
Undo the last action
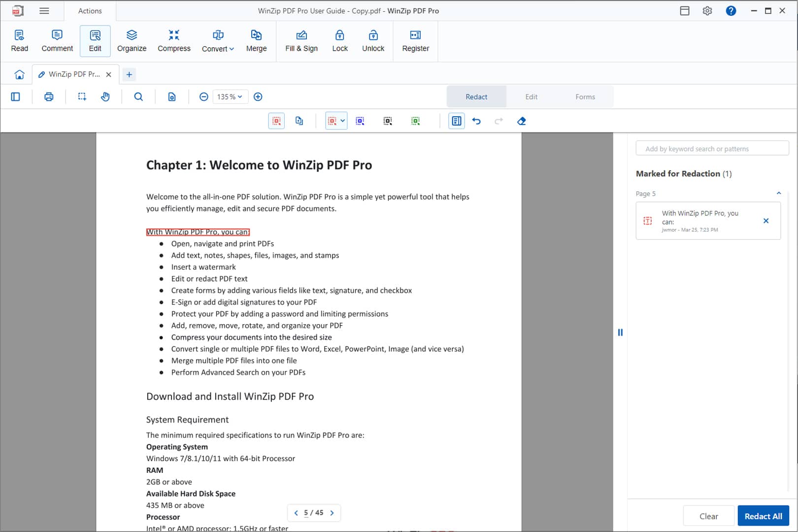coord(476,121)
